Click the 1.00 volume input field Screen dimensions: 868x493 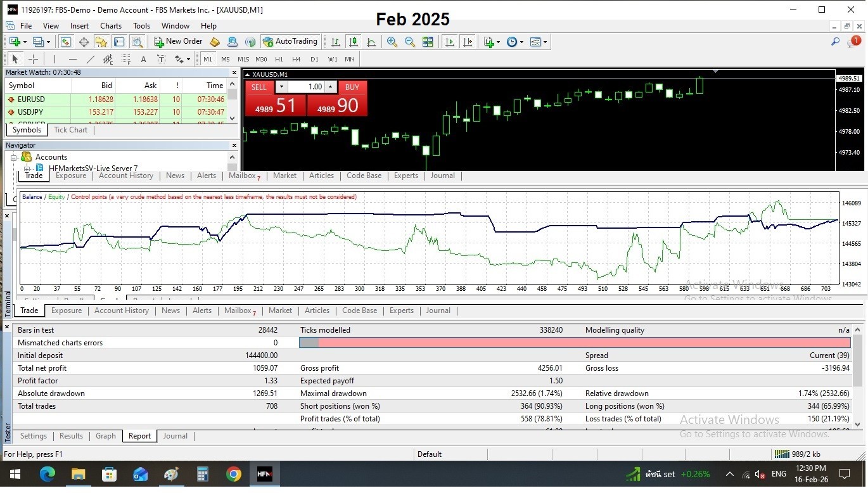pos(307,87)
